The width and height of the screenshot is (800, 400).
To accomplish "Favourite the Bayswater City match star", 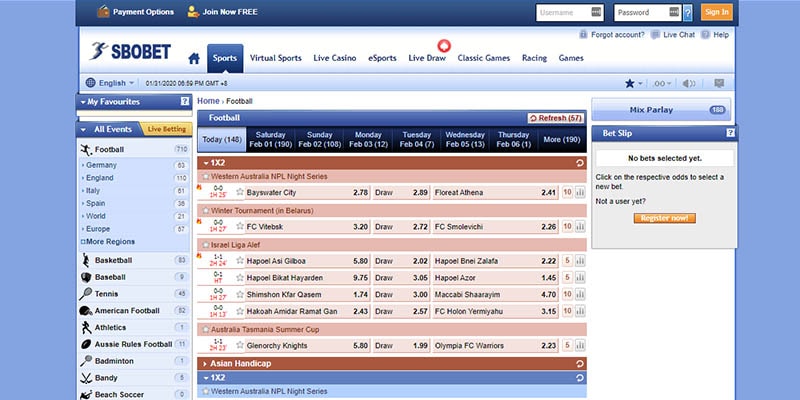I will [x=240, y=192].
